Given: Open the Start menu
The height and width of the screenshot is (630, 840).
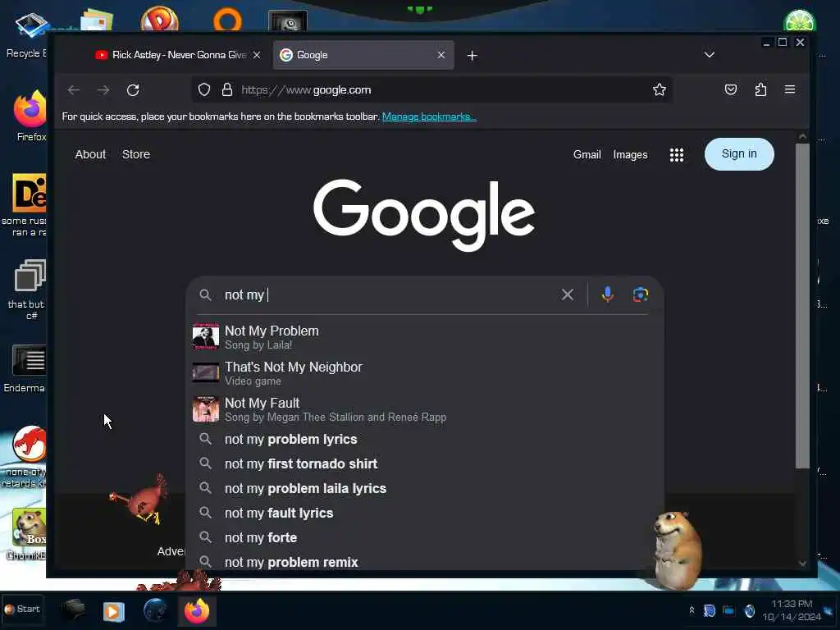Looking at the screenshot, I should (22, 609).
